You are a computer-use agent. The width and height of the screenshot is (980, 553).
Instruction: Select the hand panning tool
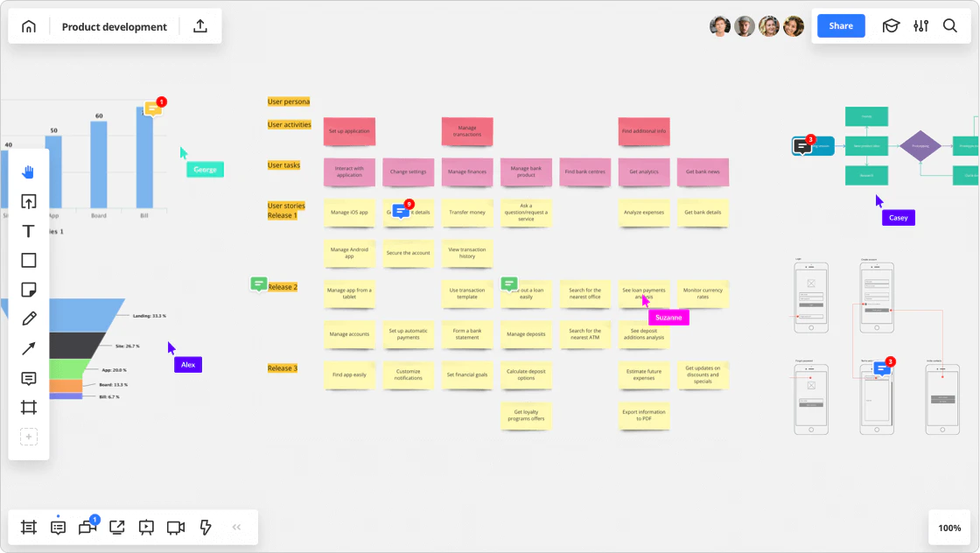(28, 171)
